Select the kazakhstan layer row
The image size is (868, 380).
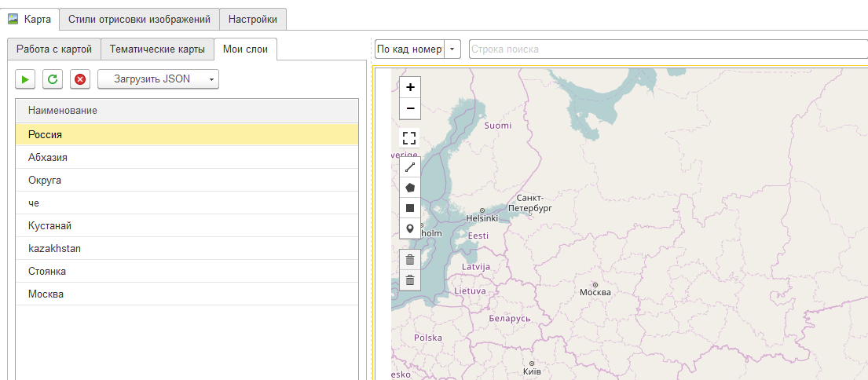[x=54, y=248]
